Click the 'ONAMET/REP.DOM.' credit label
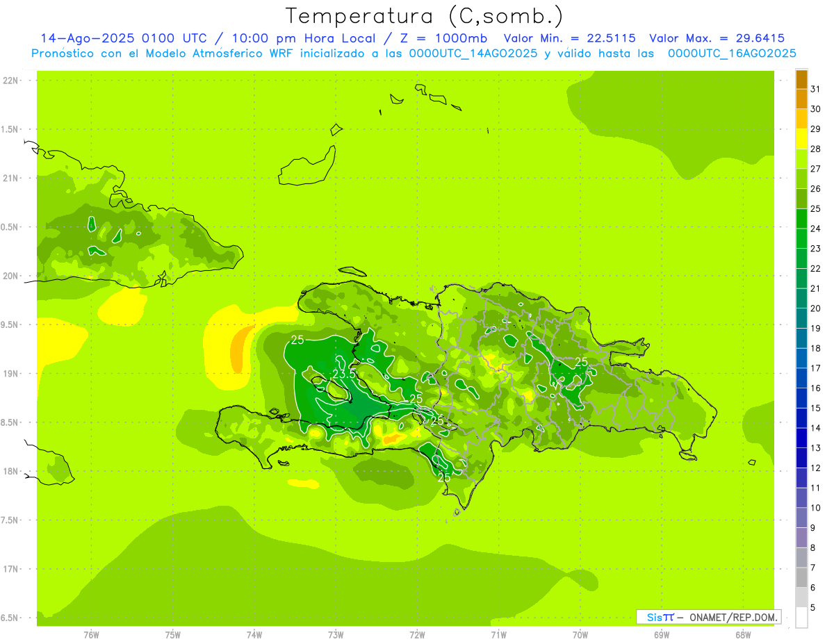834x644 pixels. pyautogui.click(x=733, y=617)
